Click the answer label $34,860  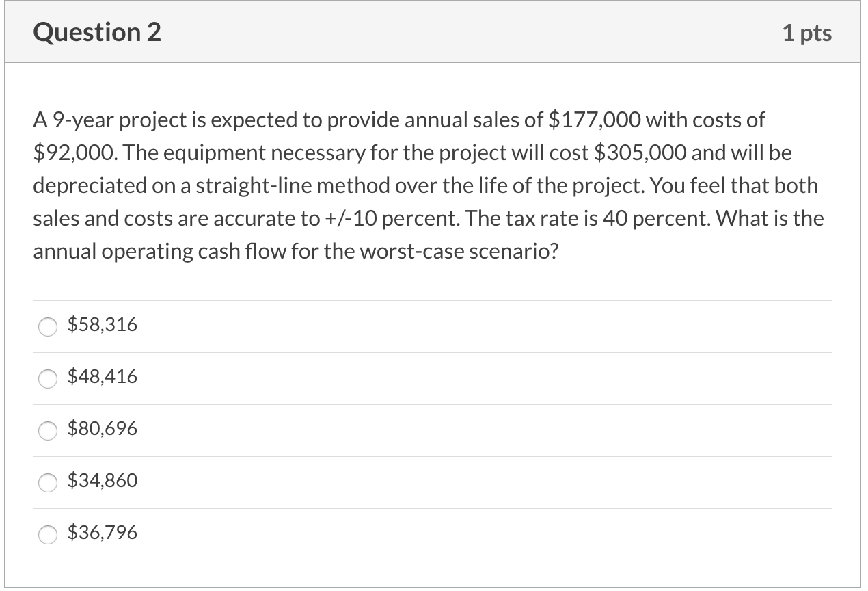coord(103,480)
